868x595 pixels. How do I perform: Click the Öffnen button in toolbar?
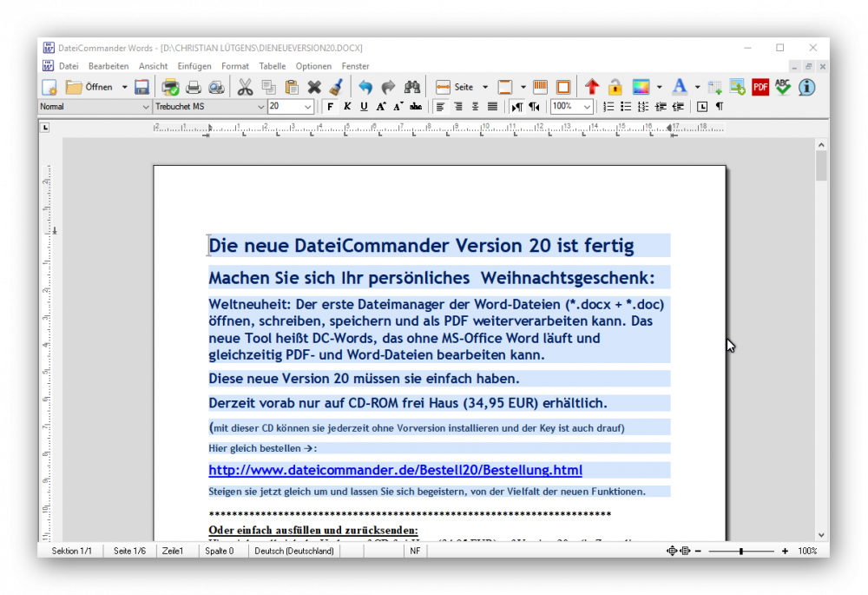point(90,87)
